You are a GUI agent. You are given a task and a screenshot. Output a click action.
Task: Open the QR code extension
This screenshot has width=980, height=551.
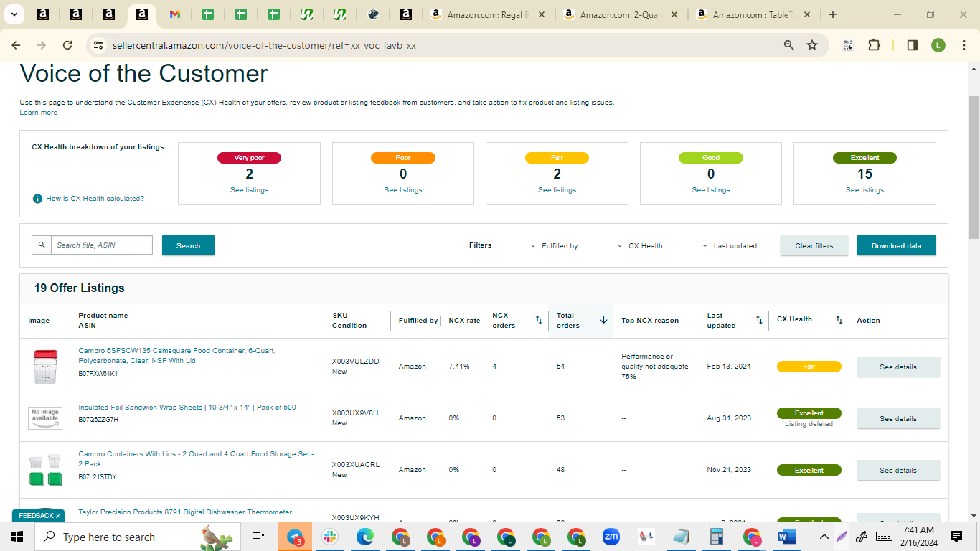(x=848, y=45)
